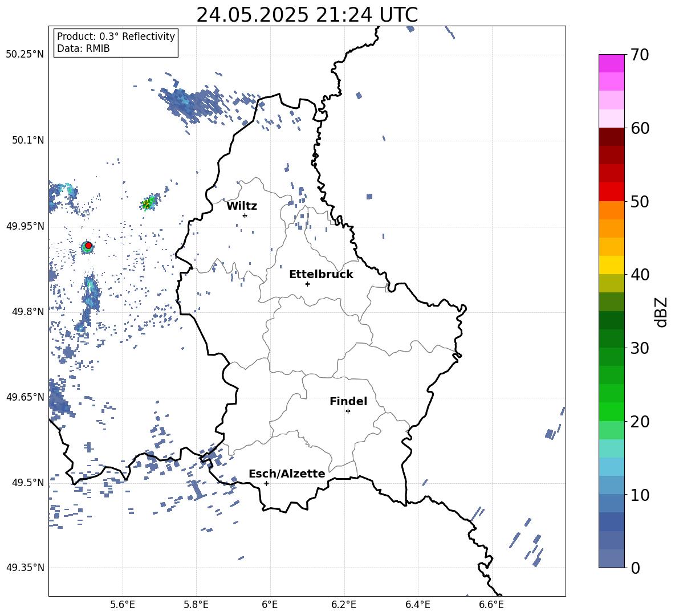This screenshot has height=616, width=675.
Task: Pick the light cyan swatch below 20
Action: [x=611, y=448]
